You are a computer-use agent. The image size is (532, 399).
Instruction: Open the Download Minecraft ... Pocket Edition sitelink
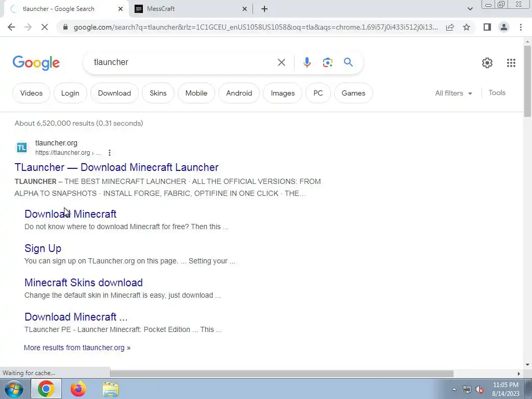coord(76,317)
